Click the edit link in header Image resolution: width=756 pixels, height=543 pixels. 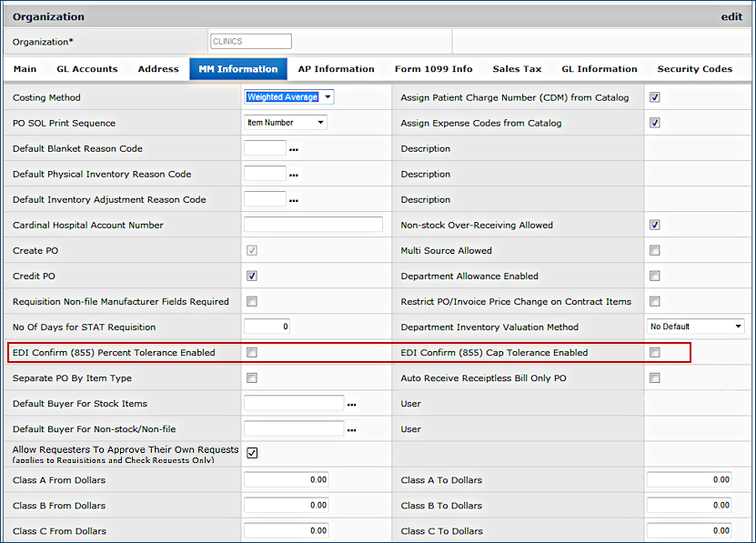point(731,16)
